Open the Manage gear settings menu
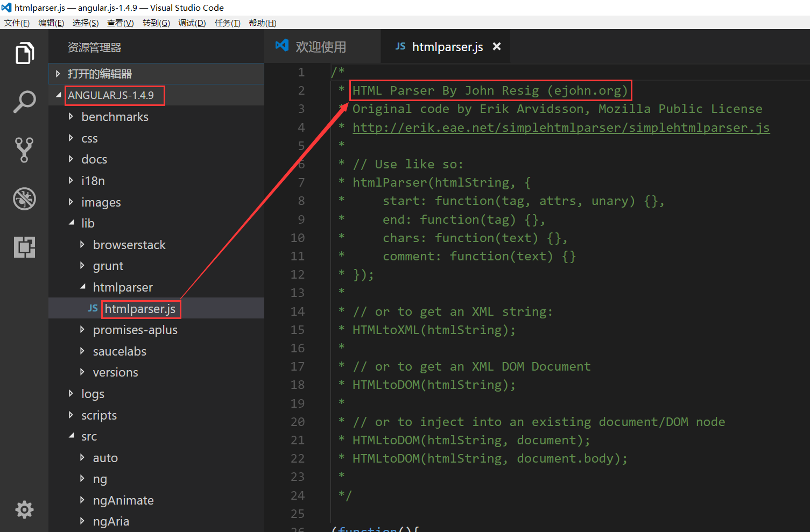This screenshot has width=810, height=532. (x=24, y=509)
